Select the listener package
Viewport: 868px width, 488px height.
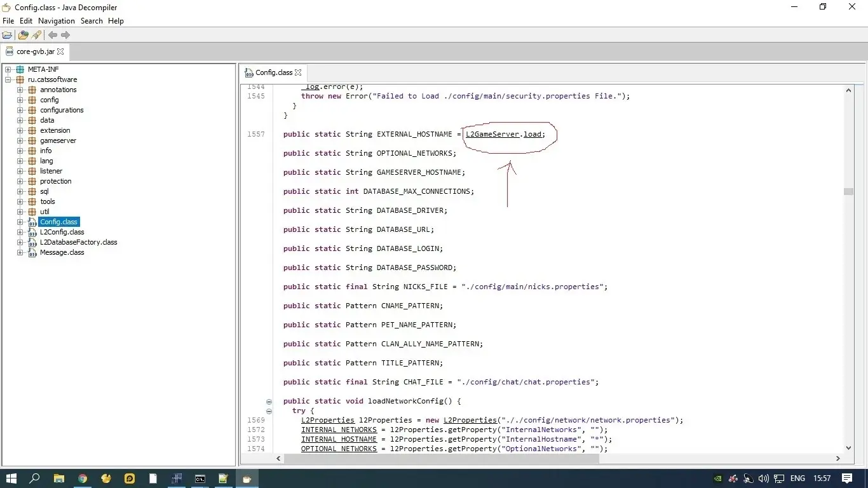click(51, 171)
